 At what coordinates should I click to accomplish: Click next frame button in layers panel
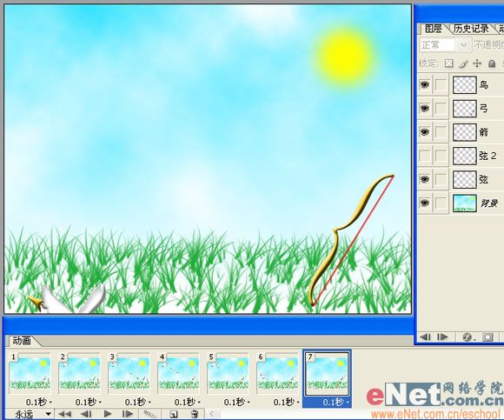(442, 337)
